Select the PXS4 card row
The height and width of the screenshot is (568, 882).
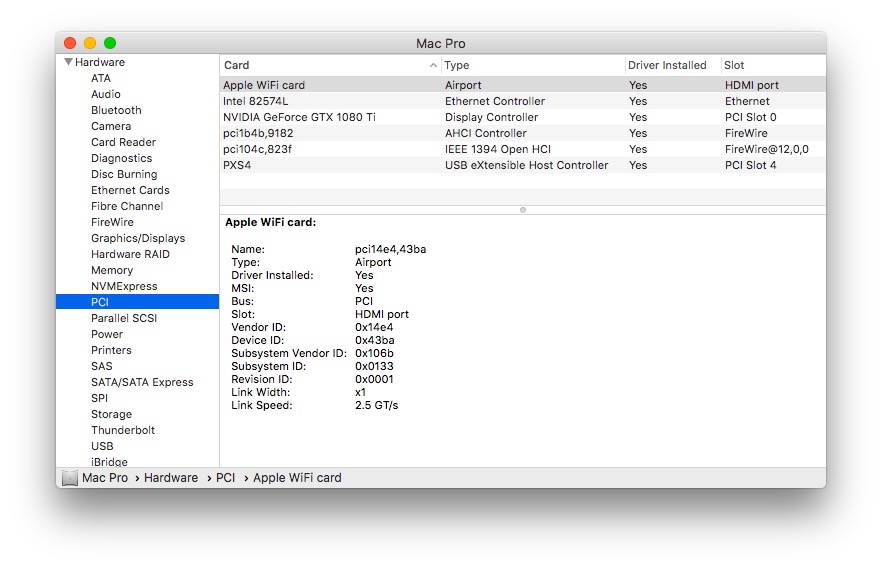point(523,165)
